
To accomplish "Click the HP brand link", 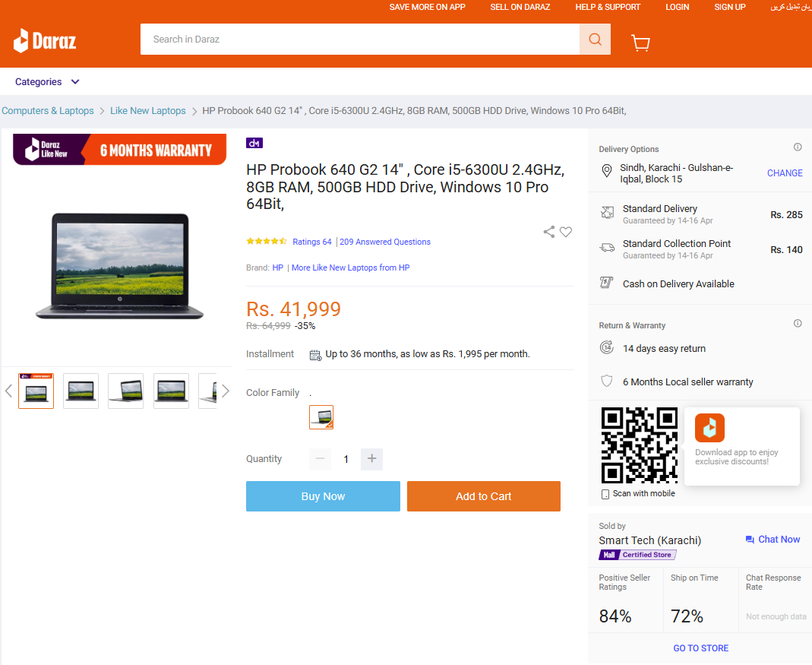I will [x=277, y=268].
